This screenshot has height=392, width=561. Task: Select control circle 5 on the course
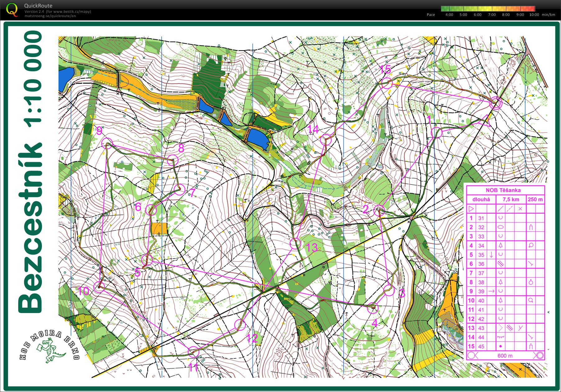pos(147,260)
